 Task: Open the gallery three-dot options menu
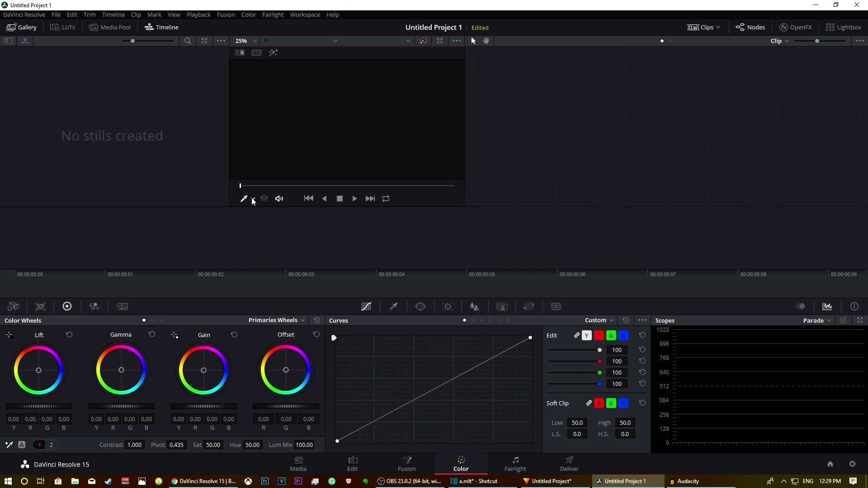(x=221, y=41)
